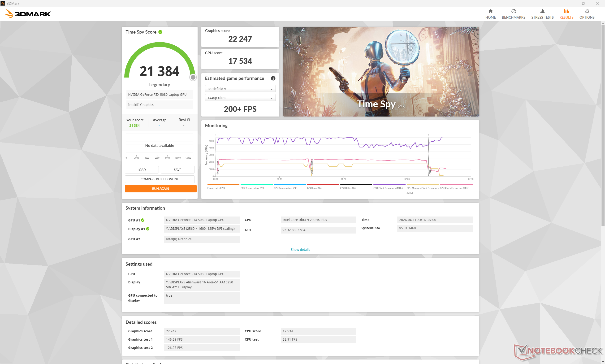The height and width of the screenshot is (364, 605).
Task: Open the Home navigation icon
Action: pyautogui.click(x=490, y=11)
